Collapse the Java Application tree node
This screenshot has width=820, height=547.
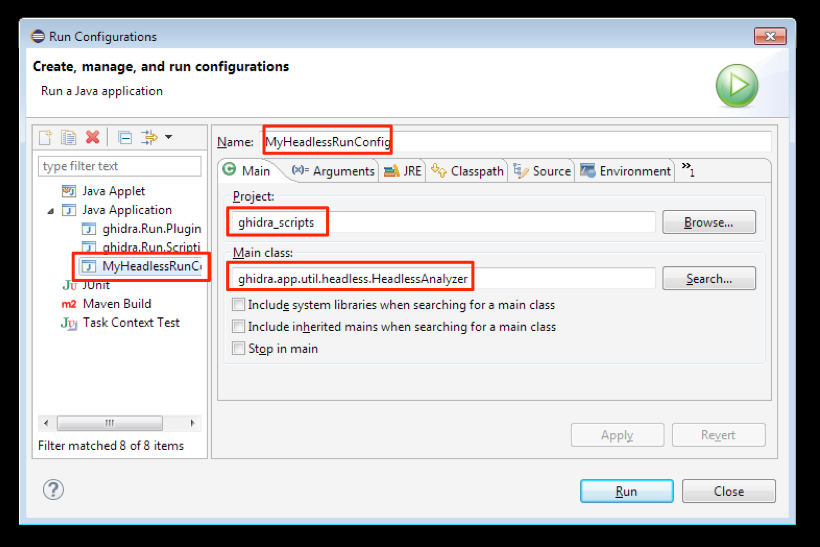tap(51, 211)
